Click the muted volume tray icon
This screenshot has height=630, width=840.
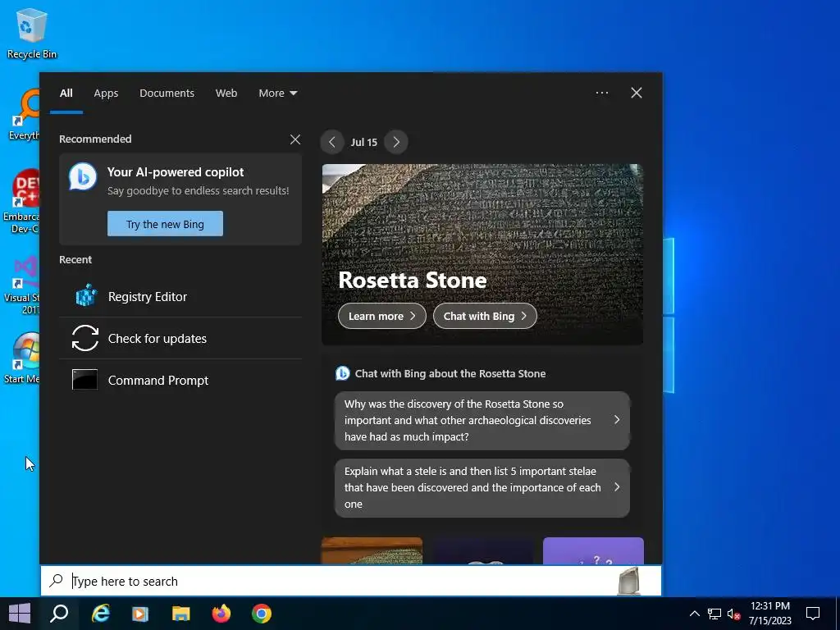click(x=734, y=614)
